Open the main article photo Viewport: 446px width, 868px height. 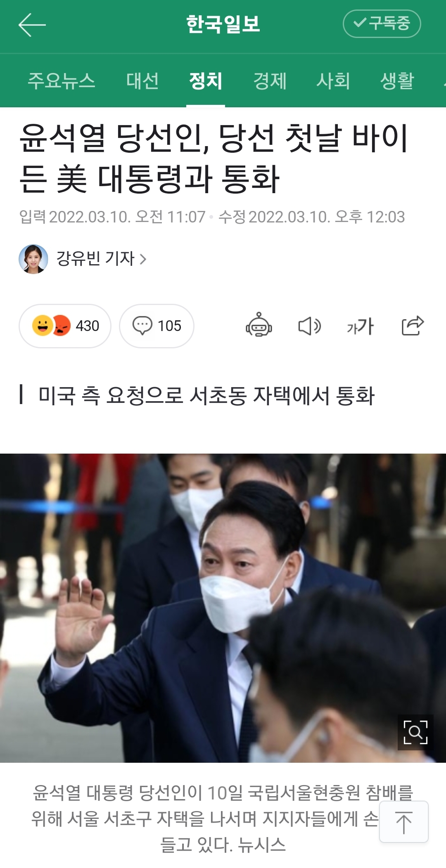(223, 608)
